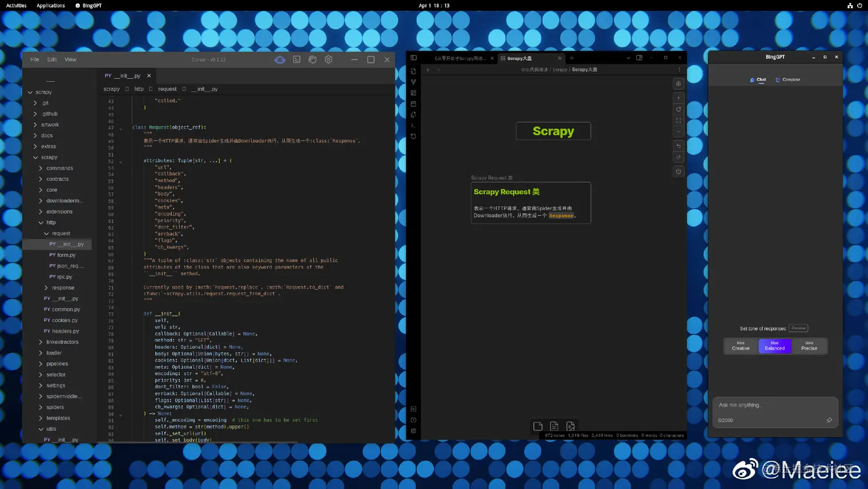Switch to Chat tab in BingGPT
The height and width of the screenshot is (489, 868).
point(758,79)
